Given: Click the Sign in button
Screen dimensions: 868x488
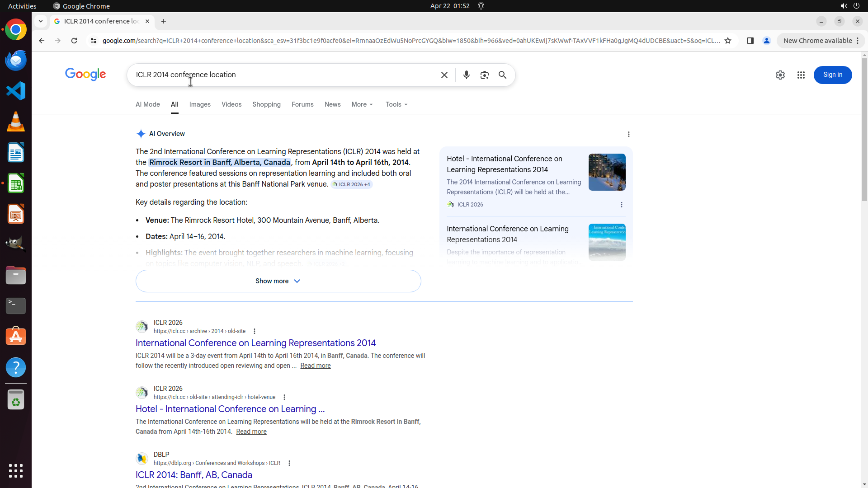Looking at the screenshot, I should (832, 75).
